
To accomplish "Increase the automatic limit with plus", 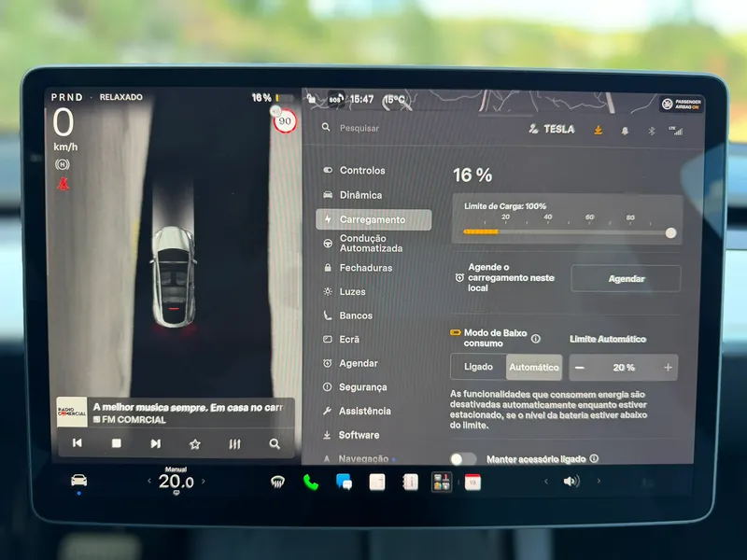I will pos(668,367).
